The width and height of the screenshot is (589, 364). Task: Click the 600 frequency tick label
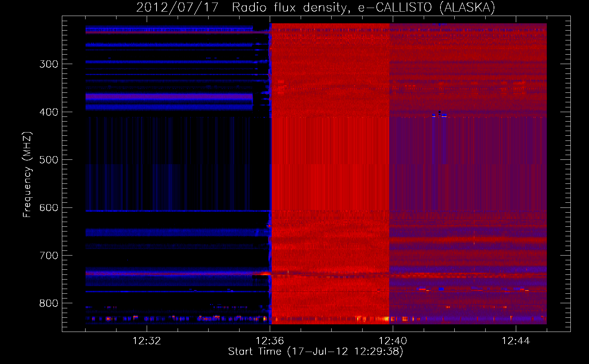coord(49,208)
